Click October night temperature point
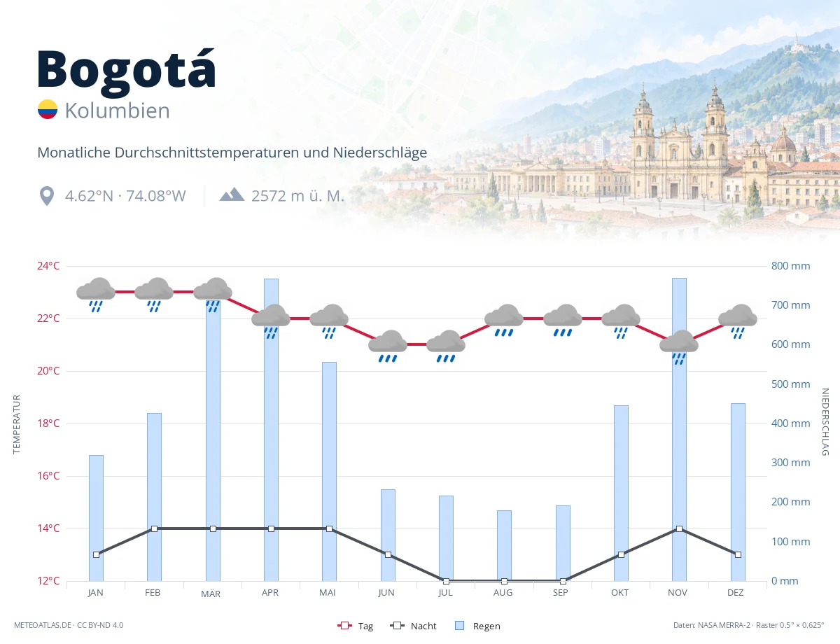This screenshot has height=644, width=840. [x=621, y=554]
